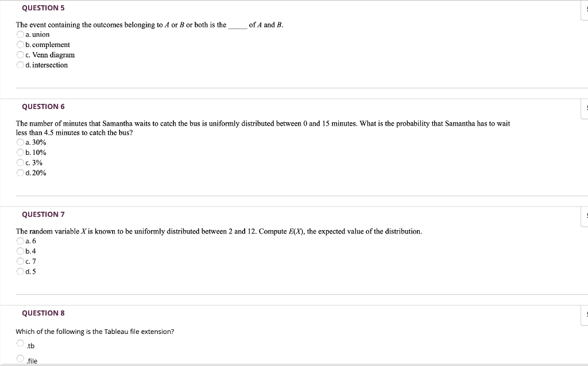Select d. 5 in Question 7
Image resolution: width=588 pixels, height=366 pixels.
pos(20,271)
